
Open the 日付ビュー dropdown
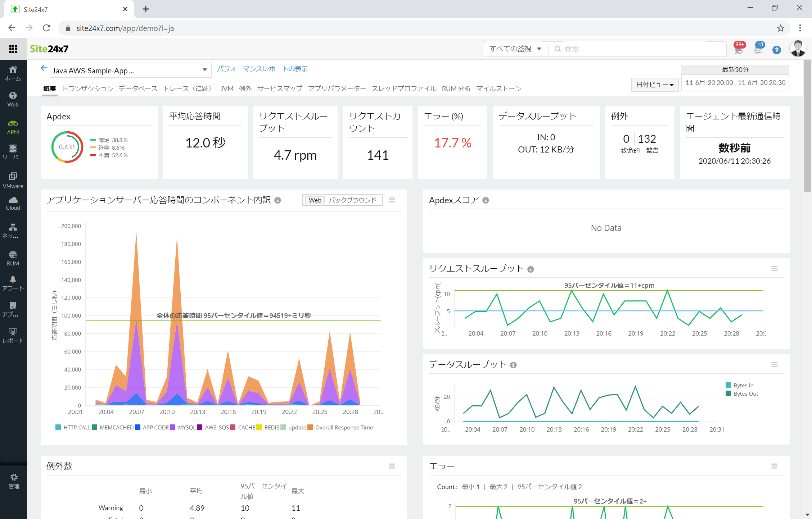pyautogui.click(x=654, y=85)
